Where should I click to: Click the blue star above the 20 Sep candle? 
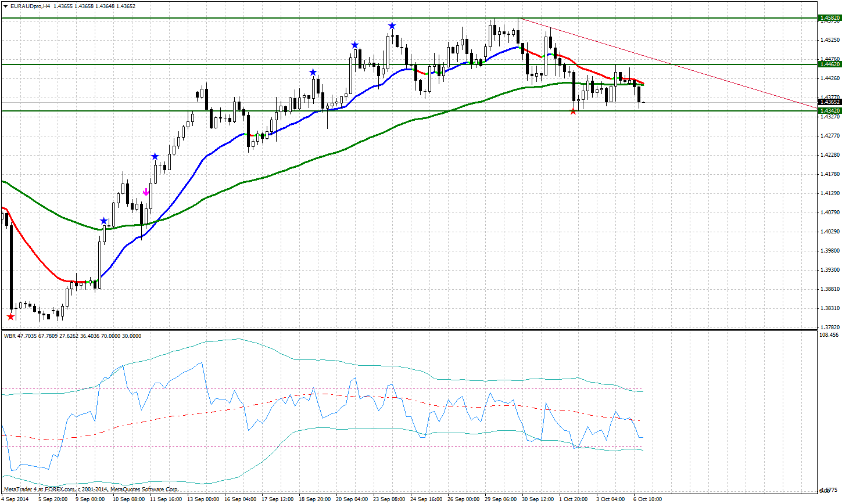point(355,44)
